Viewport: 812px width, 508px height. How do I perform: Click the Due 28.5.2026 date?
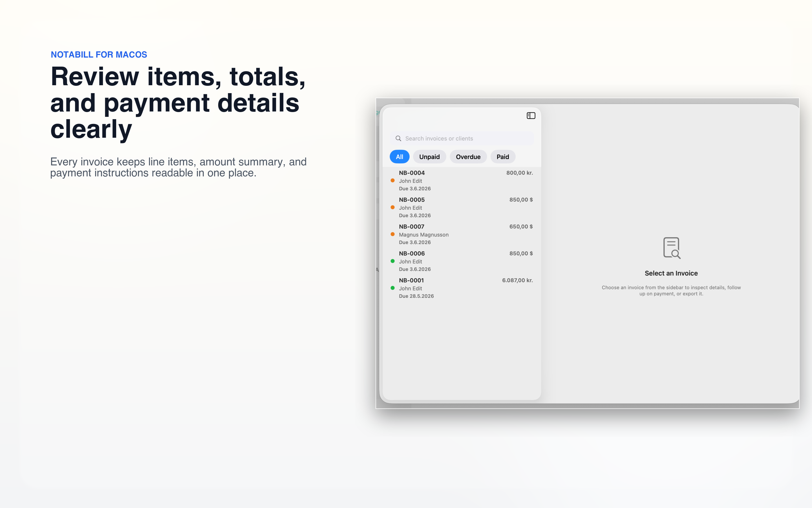[x=416, y=296]
